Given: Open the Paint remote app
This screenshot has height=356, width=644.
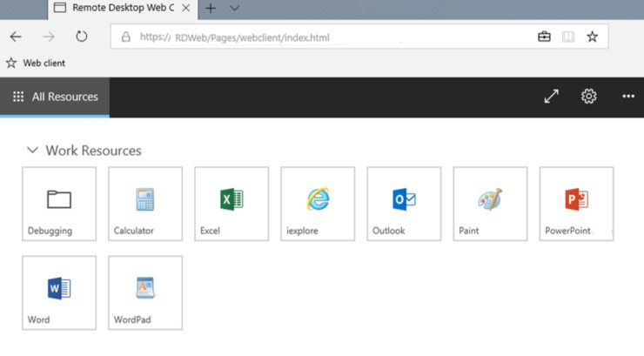Looking at the screenshot, I should pyautogui.click(x=490, y=204).
